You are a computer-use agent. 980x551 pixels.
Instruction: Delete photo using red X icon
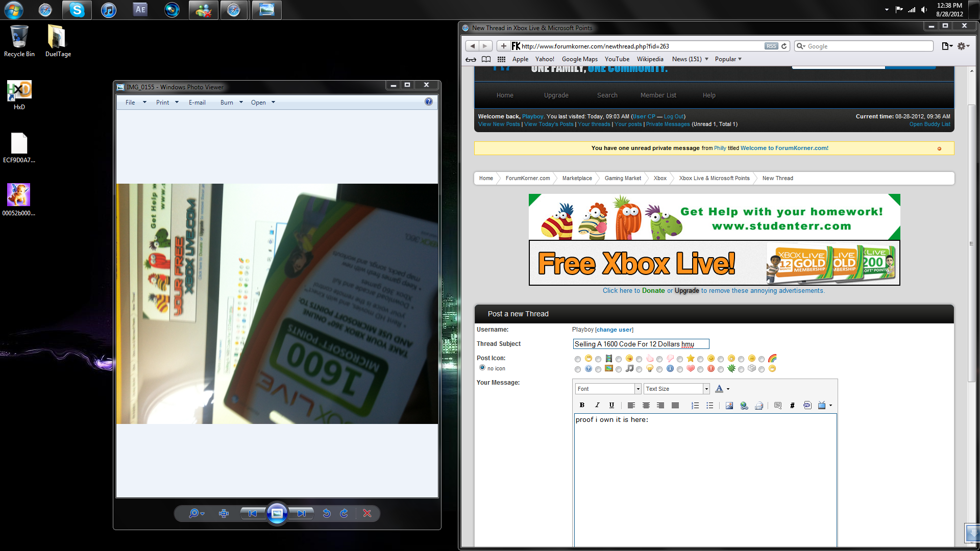367,513
